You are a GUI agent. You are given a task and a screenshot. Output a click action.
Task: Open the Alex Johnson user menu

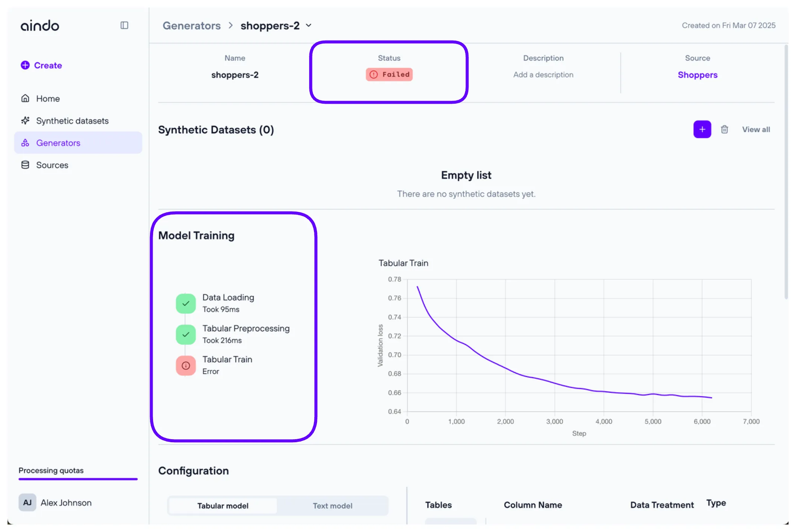tap(66, 503)
